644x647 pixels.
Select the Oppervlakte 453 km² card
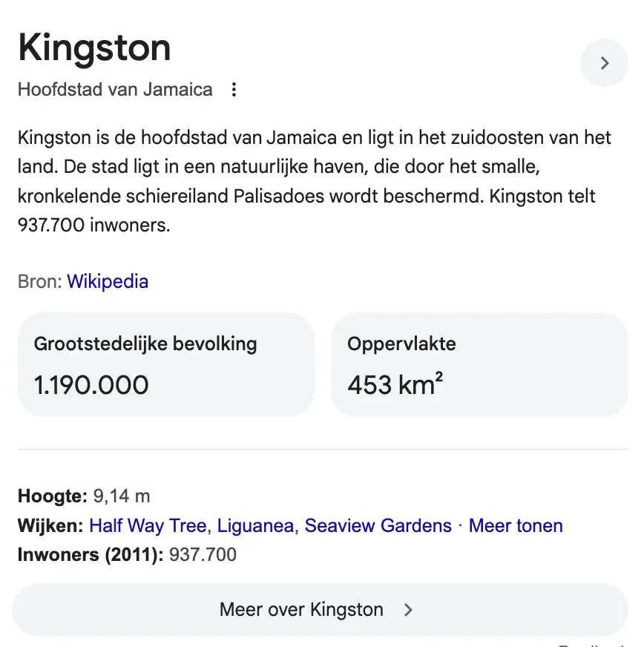[x=479, y=364]
